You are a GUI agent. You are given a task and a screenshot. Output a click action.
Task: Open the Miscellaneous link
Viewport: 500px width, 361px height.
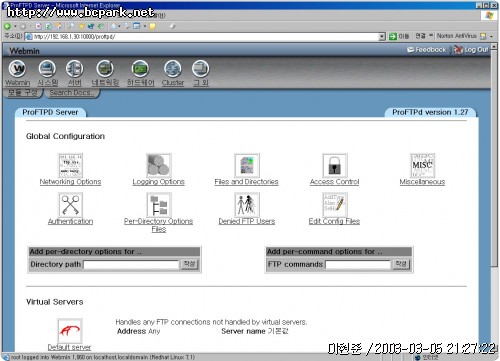coord(422,182)
